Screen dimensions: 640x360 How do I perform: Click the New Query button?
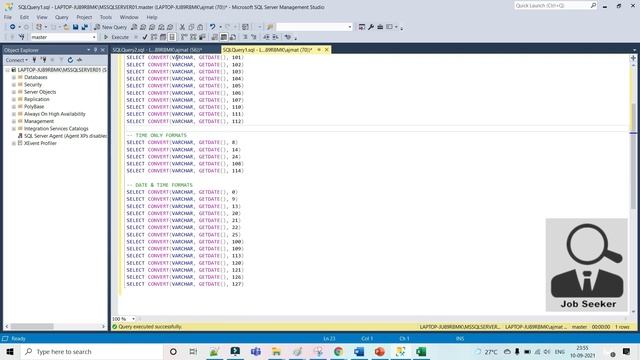[110, 27]
